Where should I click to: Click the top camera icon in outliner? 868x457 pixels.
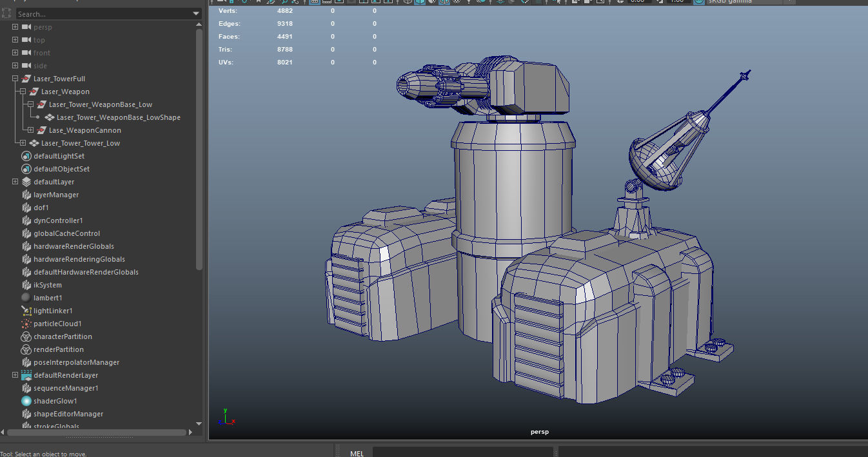26,40
